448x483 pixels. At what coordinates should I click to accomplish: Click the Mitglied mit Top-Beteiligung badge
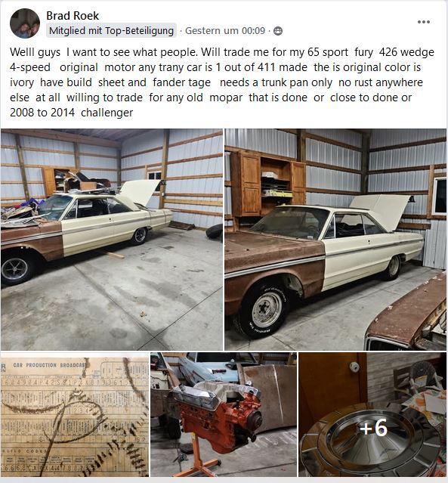(112, 30)
